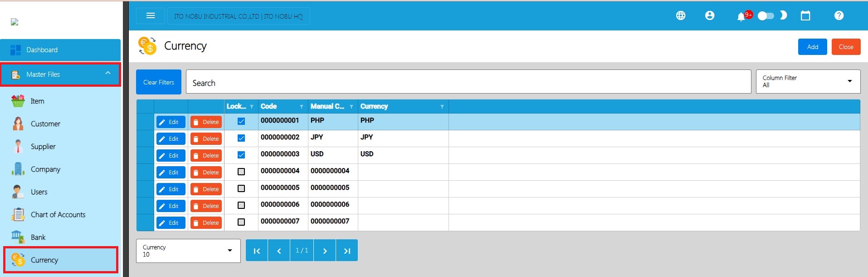The width and height of the screenshot is (868, 277).
Task: Open Chart of Accounts in sidebar
Action: [58, 215]
